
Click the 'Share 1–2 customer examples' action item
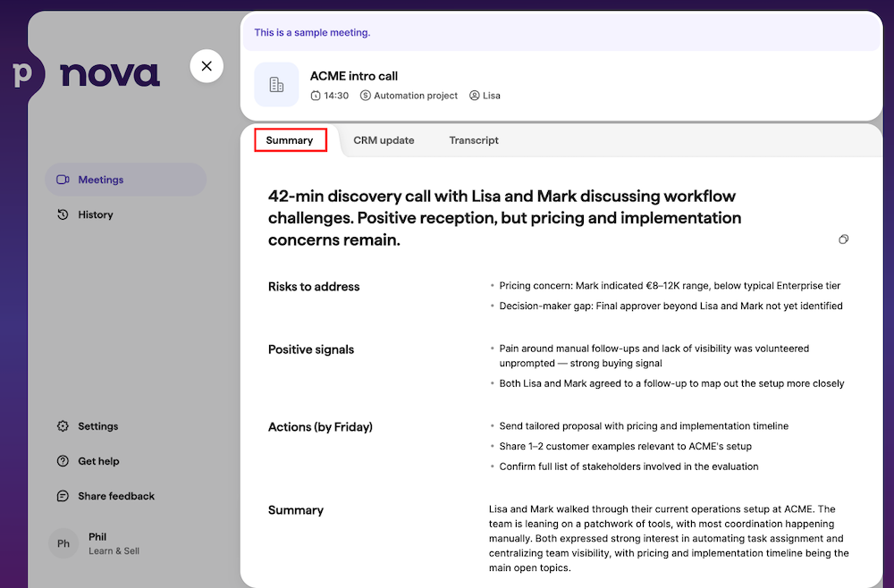[x=626, y=446]
